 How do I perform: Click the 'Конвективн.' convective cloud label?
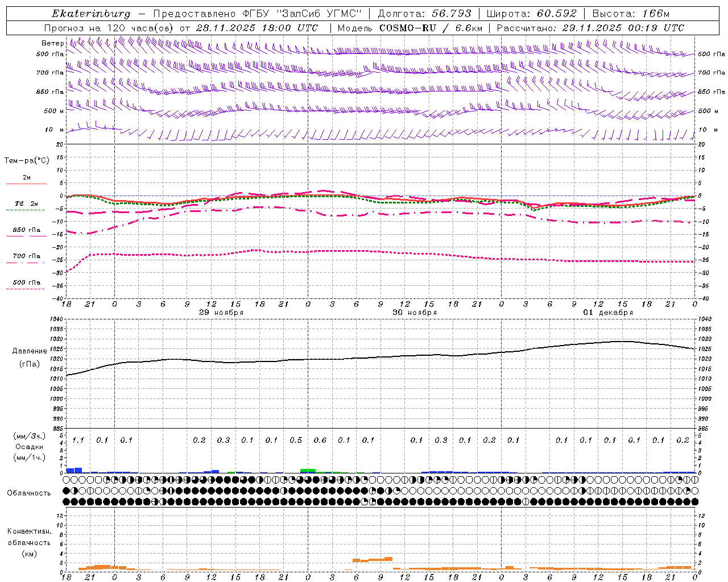point(29,531)
